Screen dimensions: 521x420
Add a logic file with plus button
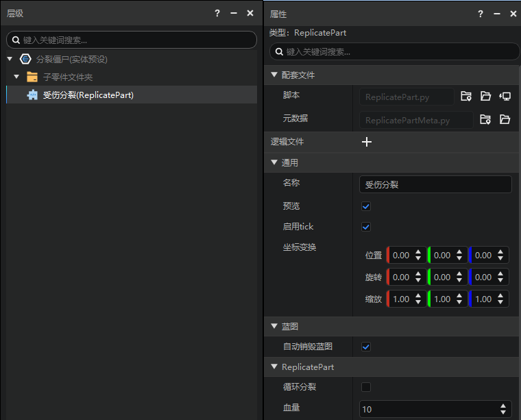pos(367,142)
